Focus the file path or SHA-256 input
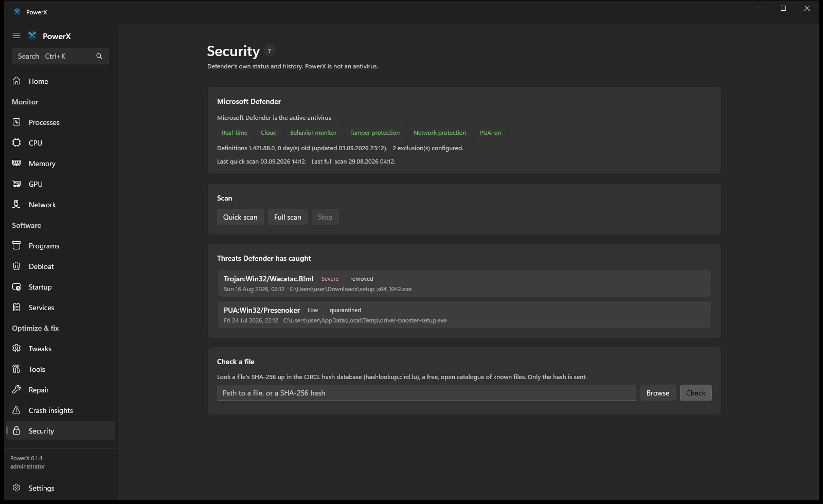This screenshot has height=504, width=823. (426, 393)
